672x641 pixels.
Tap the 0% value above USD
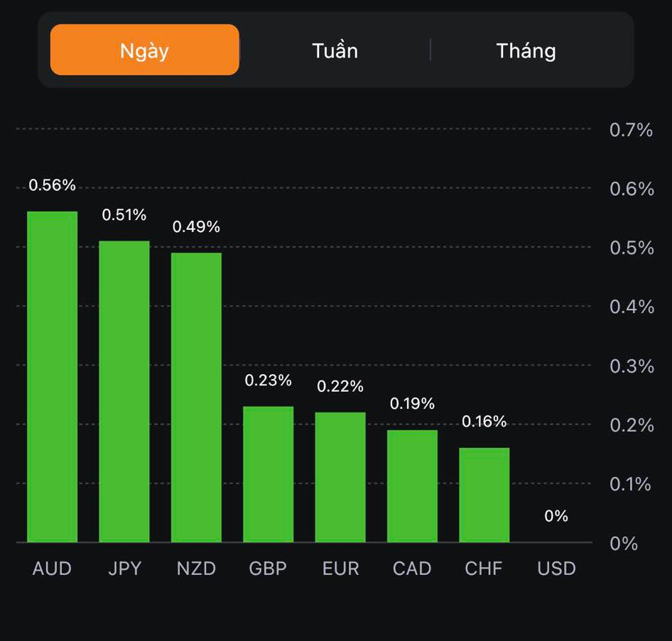tap(556, 517)
